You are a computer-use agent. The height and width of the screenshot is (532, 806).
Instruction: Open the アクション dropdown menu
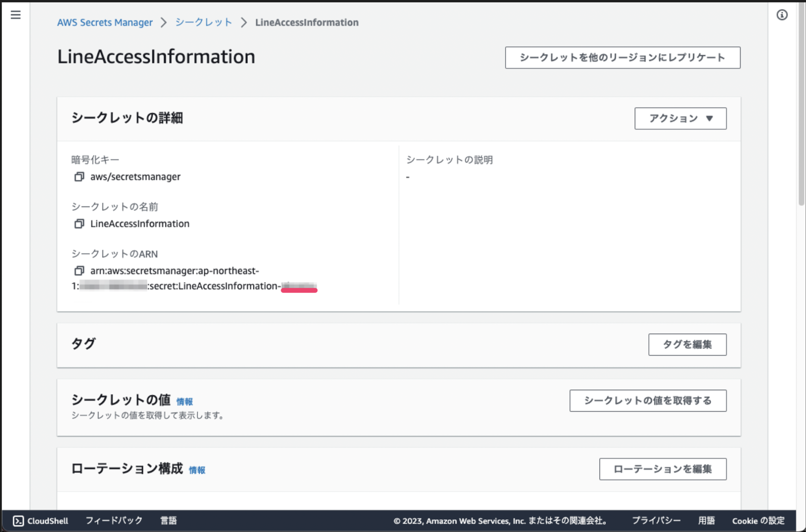[x=680, y=118]
